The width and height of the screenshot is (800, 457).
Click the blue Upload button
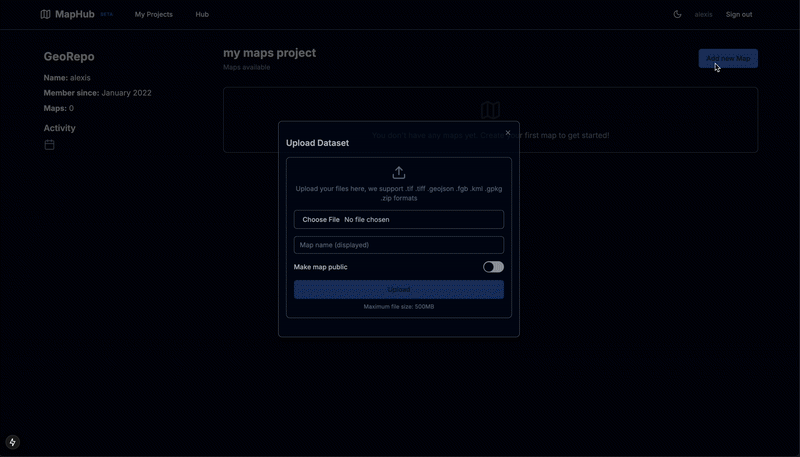coord(398,289)
